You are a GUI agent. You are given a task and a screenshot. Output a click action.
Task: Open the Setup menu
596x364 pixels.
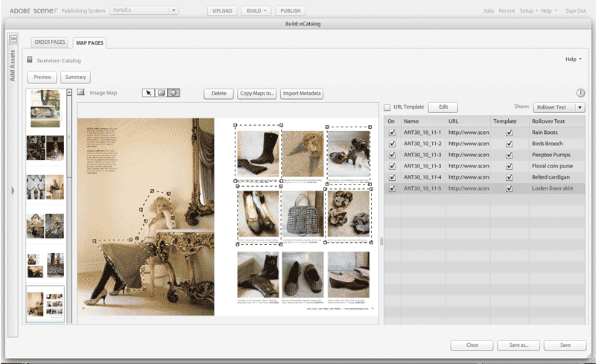[x=528, y=11]
